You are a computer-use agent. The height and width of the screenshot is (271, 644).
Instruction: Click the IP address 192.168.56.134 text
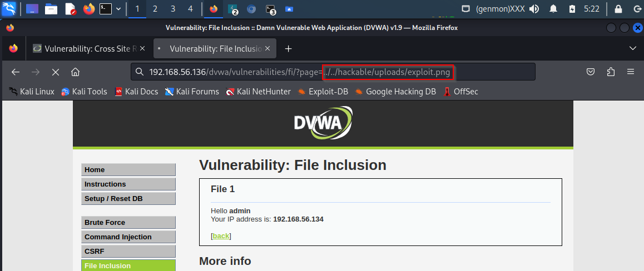[298, 219]
